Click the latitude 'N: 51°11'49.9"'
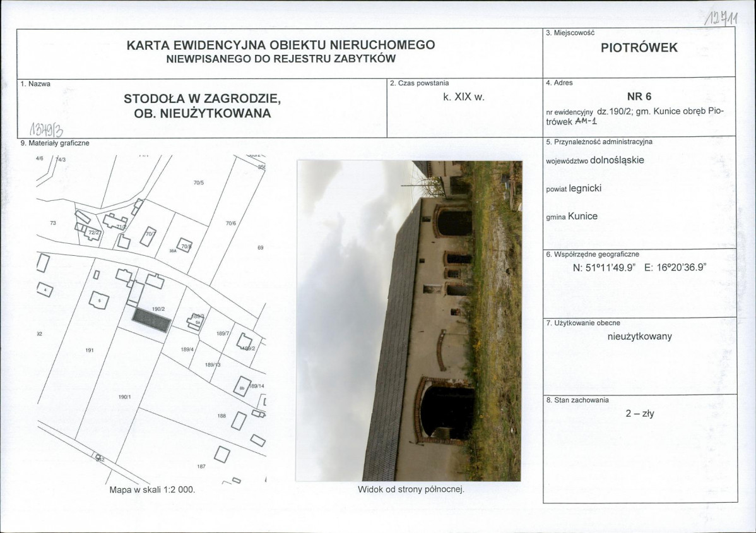 tap(603, 268)
